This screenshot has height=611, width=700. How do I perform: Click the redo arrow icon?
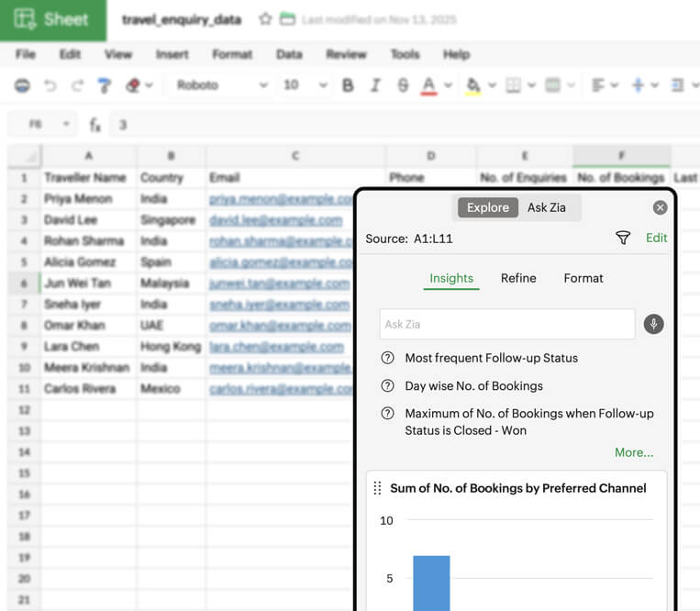point(78,84)
